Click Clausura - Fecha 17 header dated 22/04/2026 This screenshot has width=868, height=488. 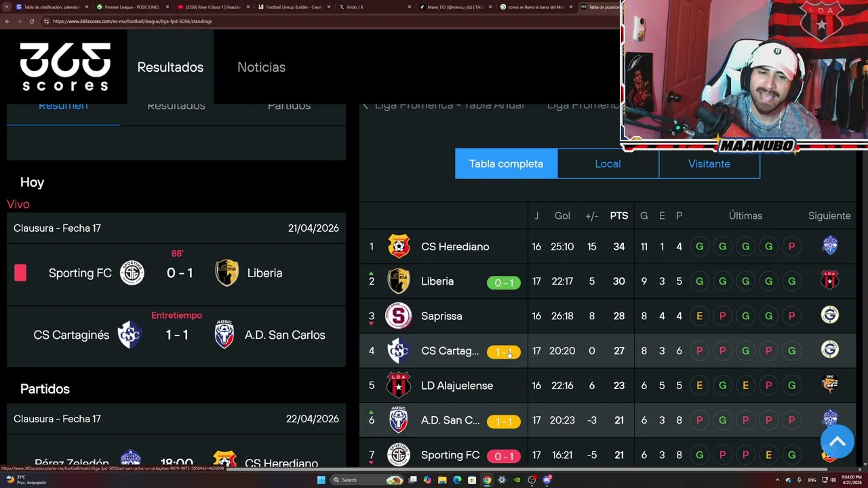pos(176,419)
